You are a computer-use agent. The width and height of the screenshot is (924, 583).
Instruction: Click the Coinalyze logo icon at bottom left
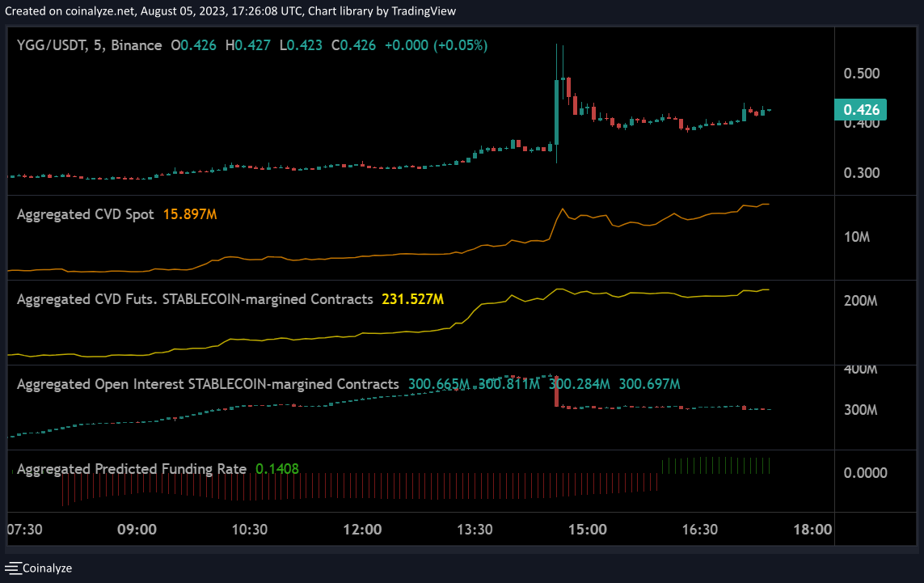(14, 568)
